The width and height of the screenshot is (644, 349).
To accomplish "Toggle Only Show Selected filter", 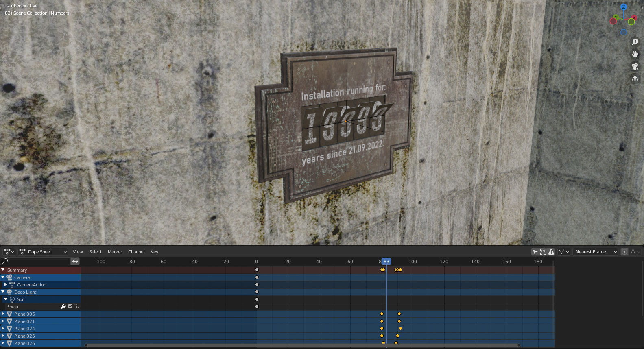I will tap(535, 252).
